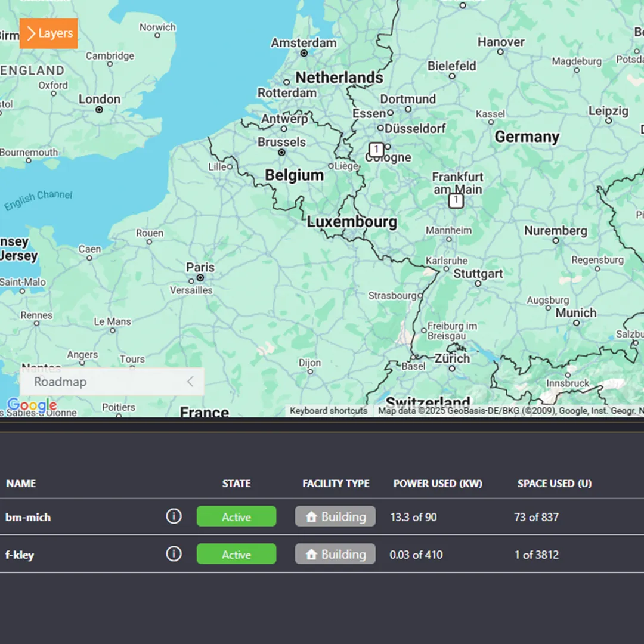Image resolution: width=644 pixels, height=644 pixels.
Task: Click the Active state badge for f-kley
Action: coord(236,553)
